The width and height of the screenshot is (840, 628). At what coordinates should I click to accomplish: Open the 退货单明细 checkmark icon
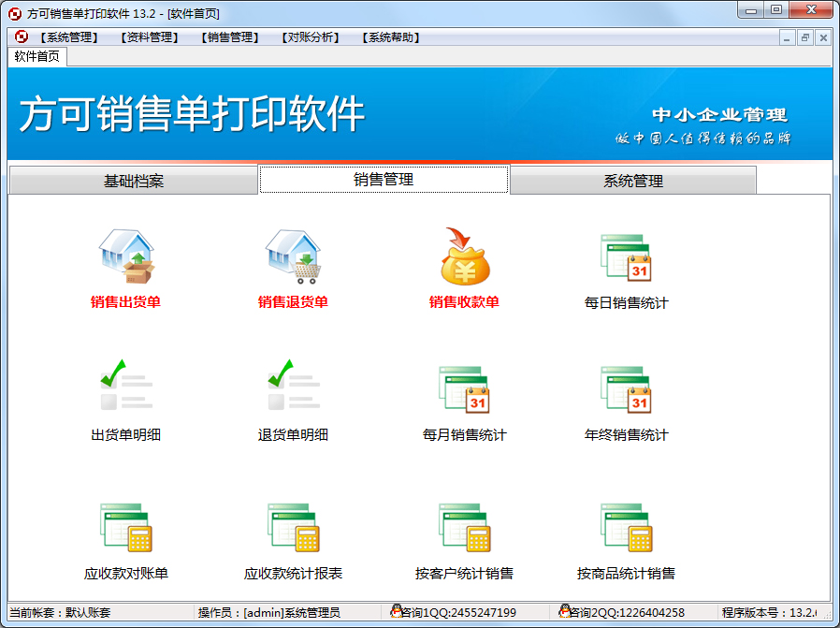point(293,388)
